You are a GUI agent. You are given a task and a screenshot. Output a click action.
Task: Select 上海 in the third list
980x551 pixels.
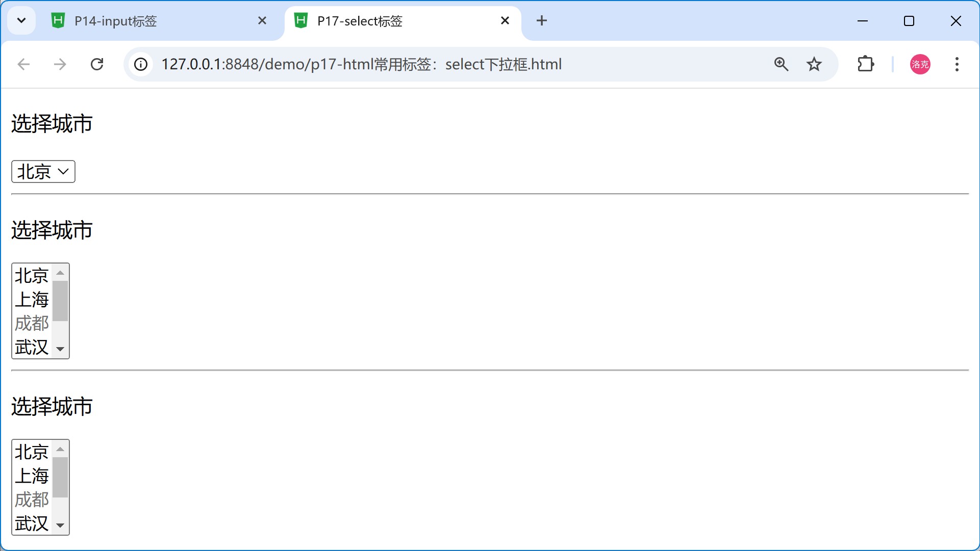click(x=32, y=476)
